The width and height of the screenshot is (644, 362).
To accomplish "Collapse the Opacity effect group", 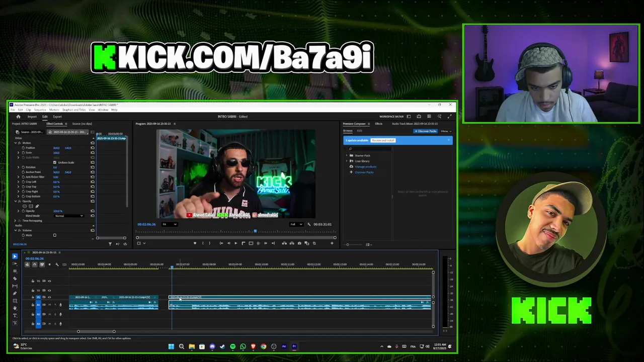I will point(15,201).
